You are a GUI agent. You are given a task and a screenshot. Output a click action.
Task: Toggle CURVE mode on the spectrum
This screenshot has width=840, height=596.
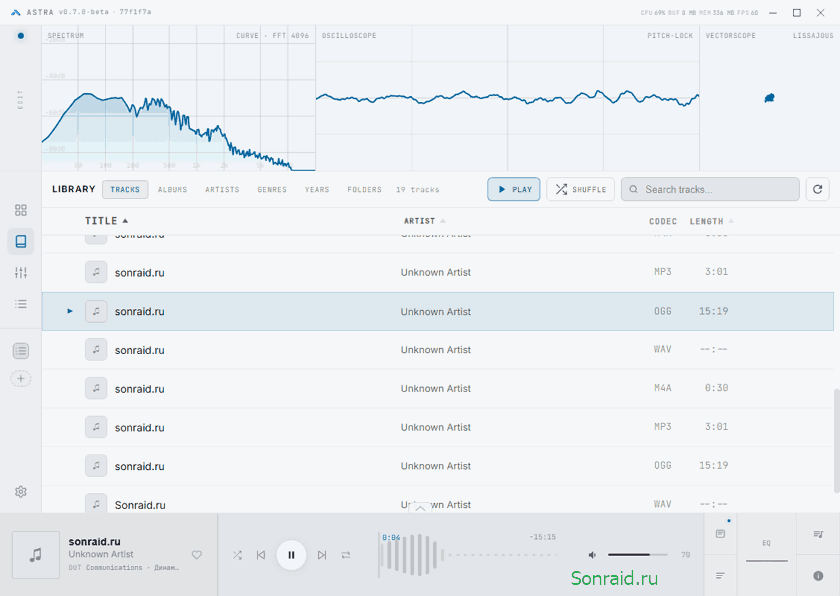(x=248, y=35)
